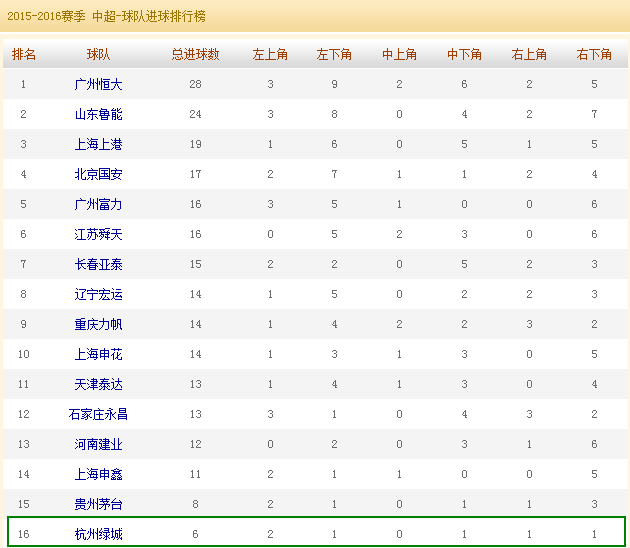Open the 山东鲁能 team link
This screenshot has width=630, height=548.
point(98,115)
